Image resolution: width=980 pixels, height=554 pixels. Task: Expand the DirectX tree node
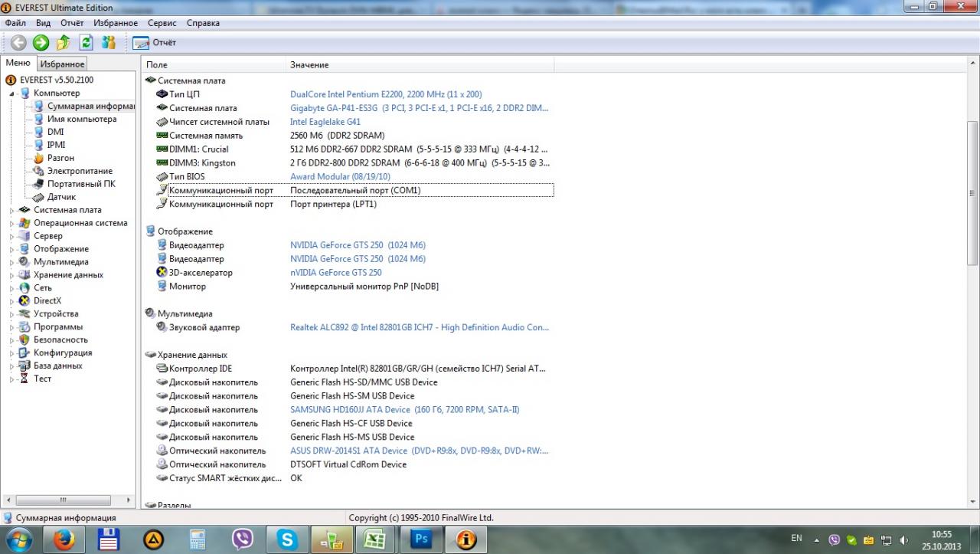pyautogui.click(x=12, y=301)
